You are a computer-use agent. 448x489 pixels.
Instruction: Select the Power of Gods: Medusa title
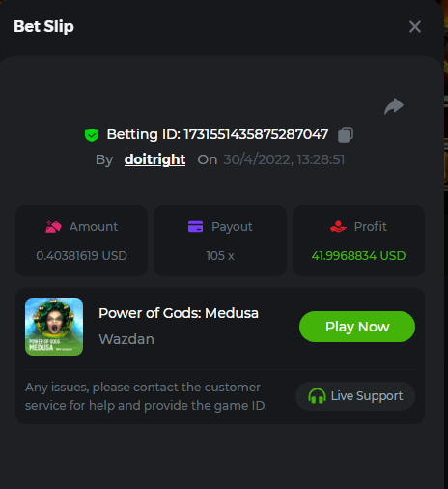pos(179,313)
